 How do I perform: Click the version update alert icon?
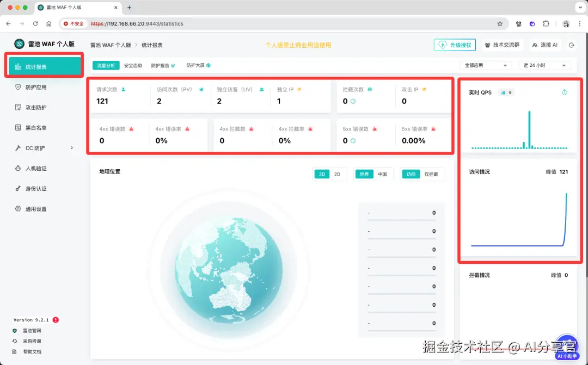[56, 320]
